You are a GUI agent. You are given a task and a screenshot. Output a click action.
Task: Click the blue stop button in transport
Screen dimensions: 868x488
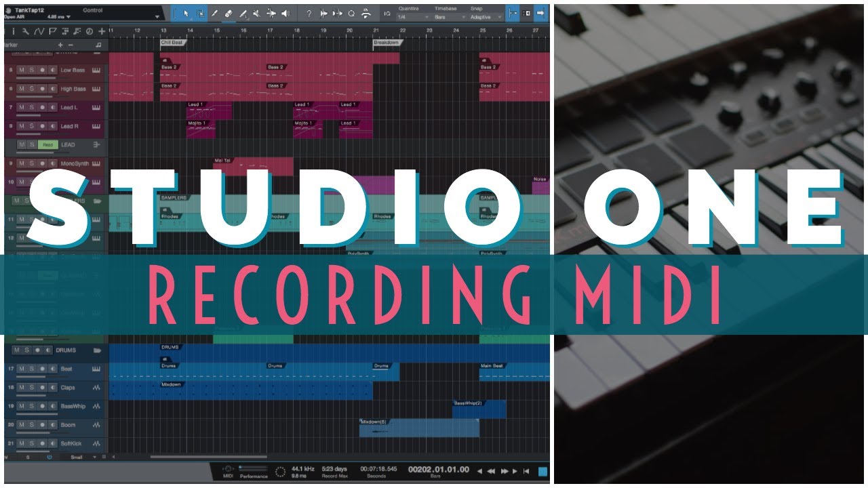(x=542, y=471)
